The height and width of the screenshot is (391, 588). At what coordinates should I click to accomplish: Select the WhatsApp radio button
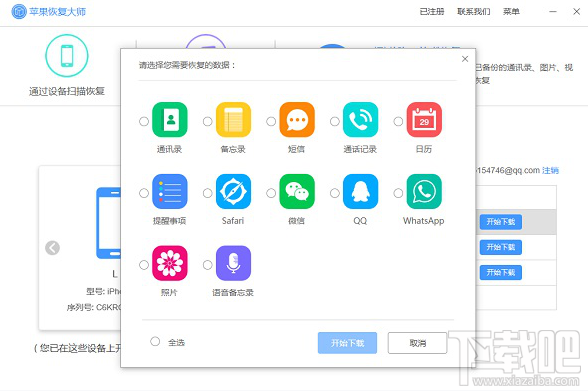tap(398, 193)
